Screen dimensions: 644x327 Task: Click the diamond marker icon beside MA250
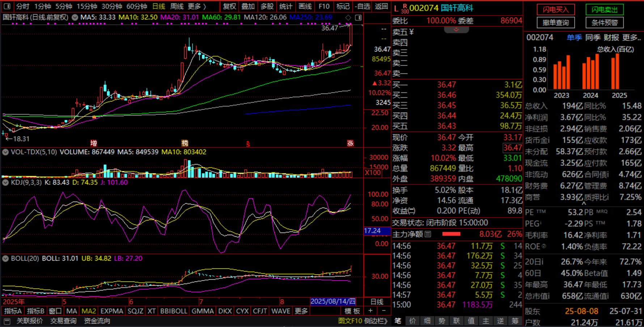(348, 17)
